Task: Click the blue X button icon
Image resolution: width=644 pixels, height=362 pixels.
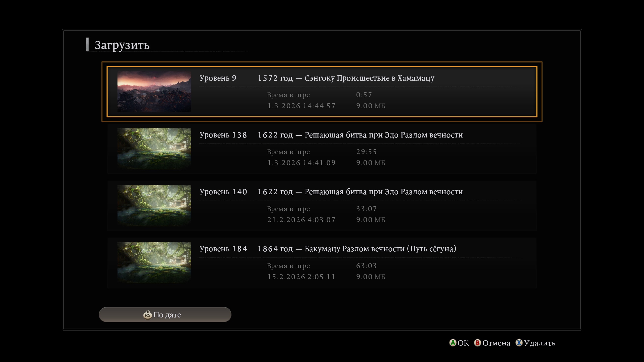Action: [519, 343]
